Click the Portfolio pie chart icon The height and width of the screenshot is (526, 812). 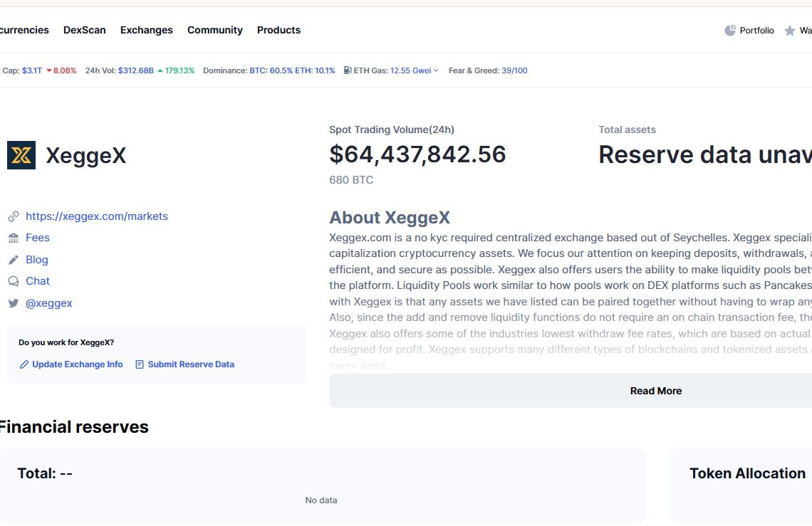(730, 31)
